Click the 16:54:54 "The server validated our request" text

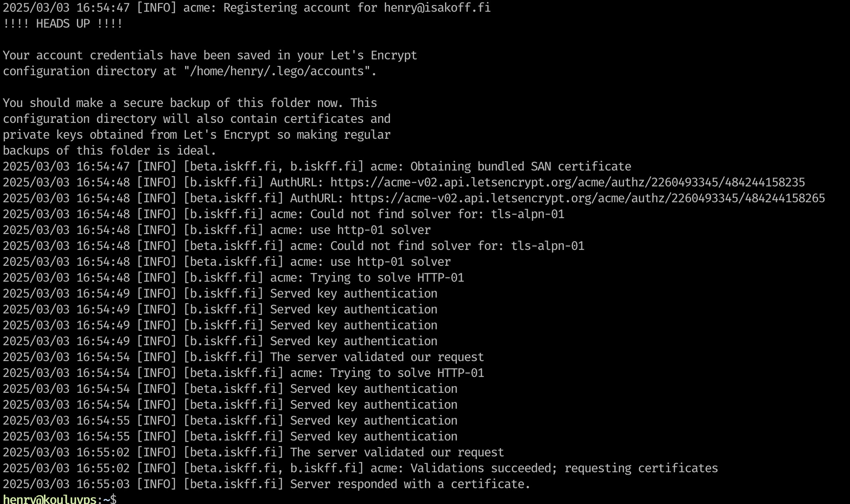(377, 357)
